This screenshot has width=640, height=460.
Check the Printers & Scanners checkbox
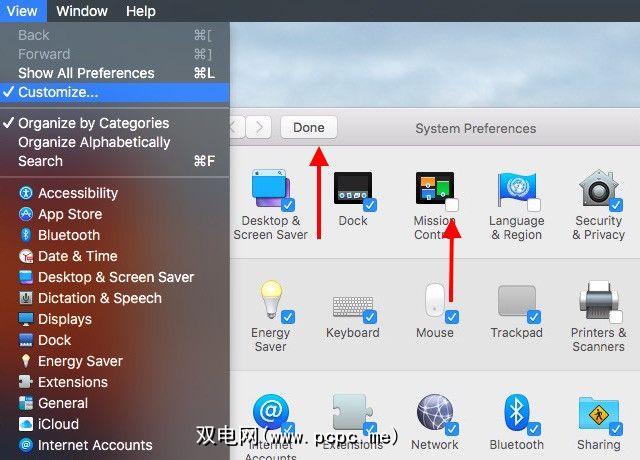[x=616, y=317]
